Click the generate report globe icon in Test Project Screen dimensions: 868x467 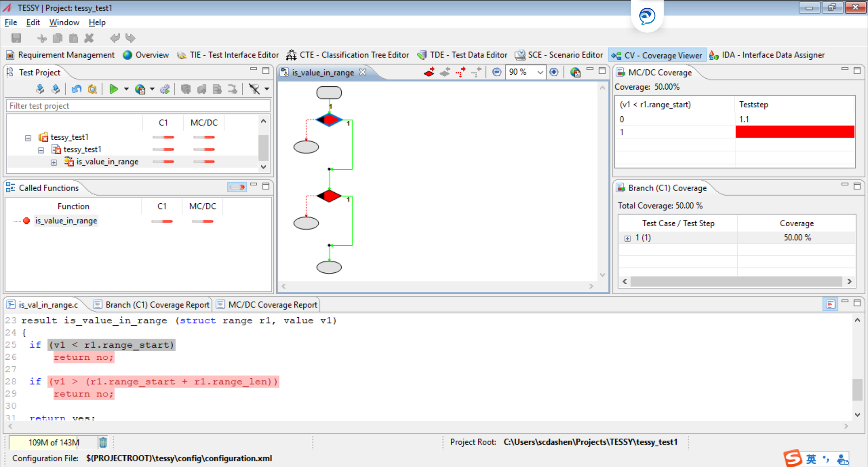click(141, 89)
